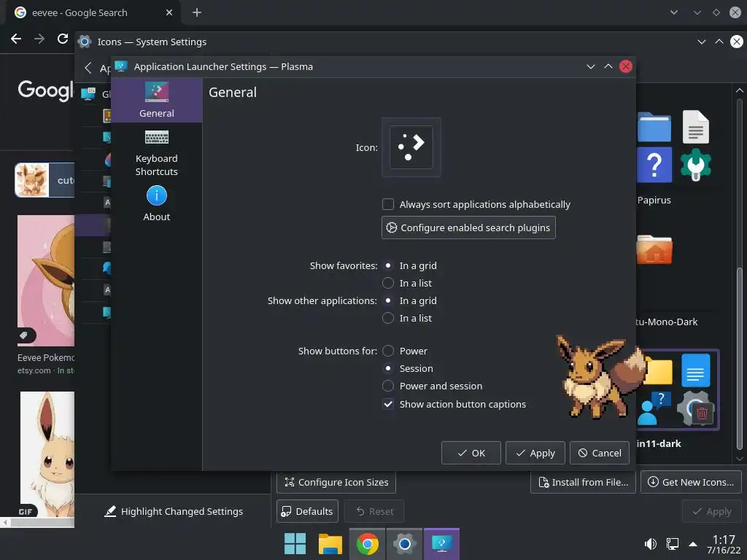Click Defaults in System Settings
This screenshot has height=560, width=747.
pos(307,511)
